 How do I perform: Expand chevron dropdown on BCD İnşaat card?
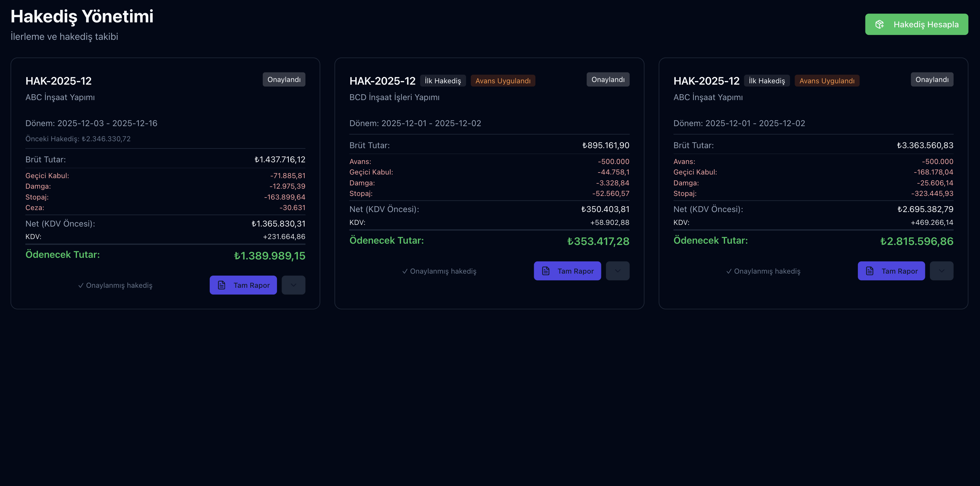point(617,271)
